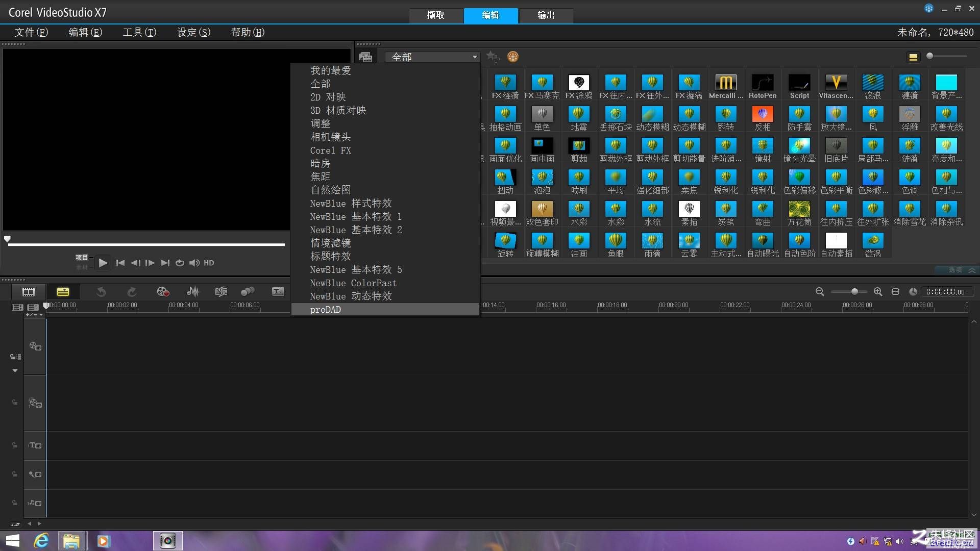Image resolution: width=980 pixels, height=551 pixels.
Task: Click the project duration clock icon
Action: click(913, 292)
